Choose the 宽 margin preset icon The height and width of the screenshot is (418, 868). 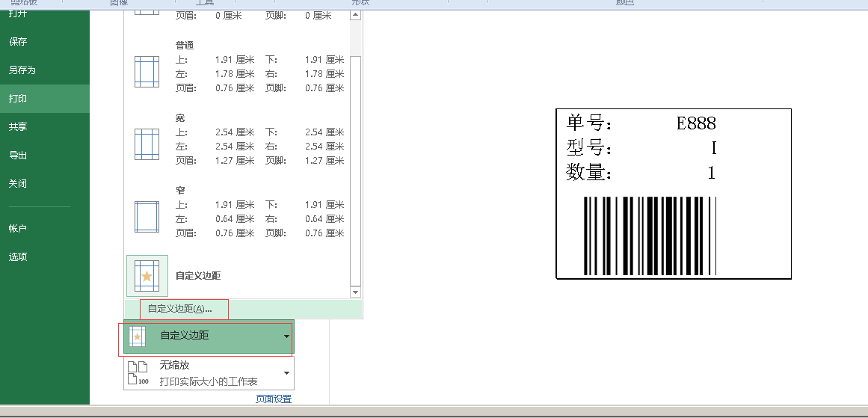point(147,144)
